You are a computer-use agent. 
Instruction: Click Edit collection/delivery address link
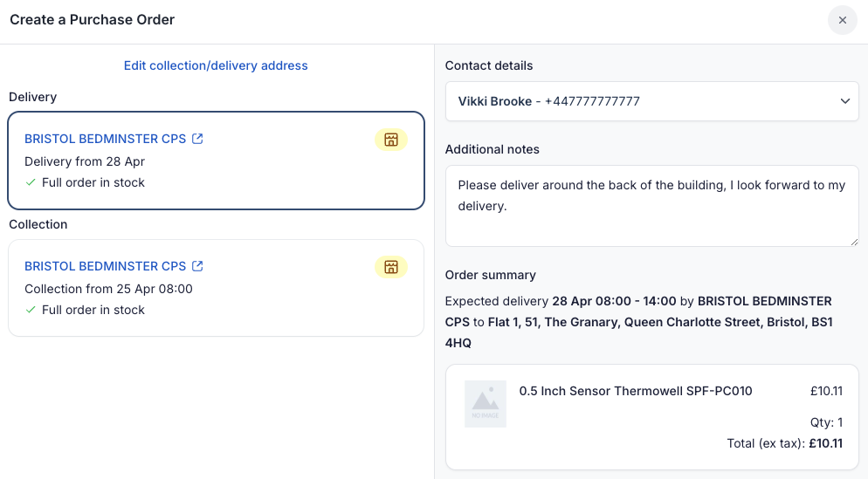(x=216, y=65)
